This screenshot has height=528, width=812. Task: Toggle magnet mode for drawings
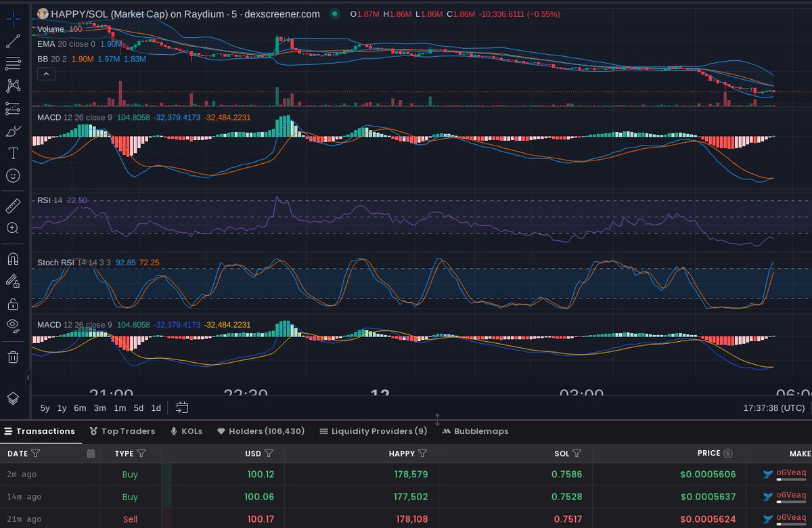click(13, 259)
